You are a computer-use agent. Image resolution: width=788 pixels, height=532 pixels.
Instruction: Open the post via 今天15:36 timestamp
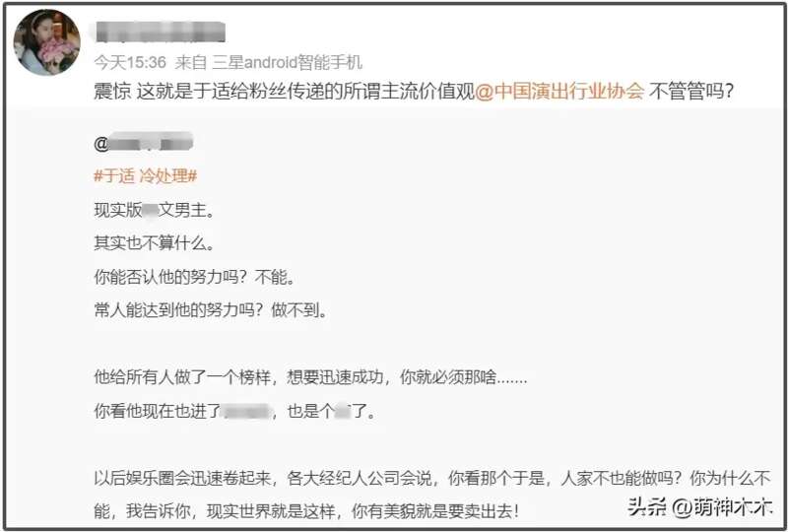130,62
